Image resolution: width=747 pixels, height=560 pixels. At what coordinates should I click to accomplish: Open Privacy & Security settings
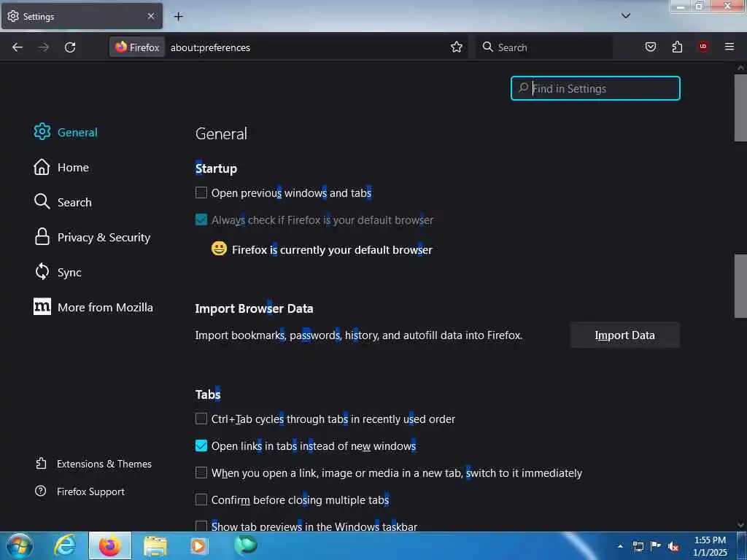coord(92,237)
